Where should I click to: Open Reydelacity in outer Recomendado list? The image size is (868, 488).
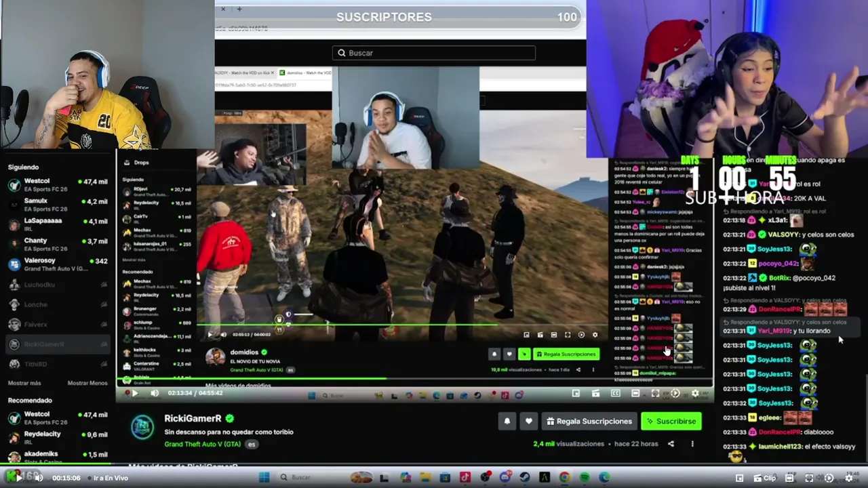58,437
